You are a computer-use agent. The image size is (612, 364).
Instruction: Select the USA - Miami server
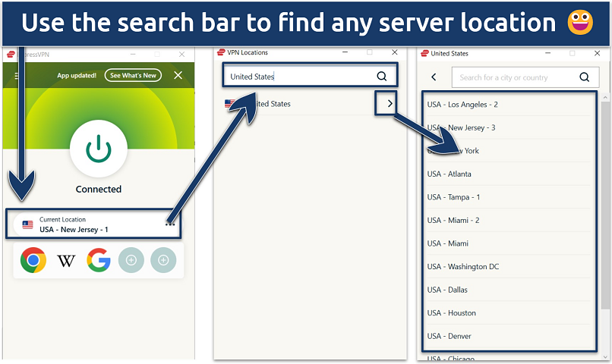[509, 243]
